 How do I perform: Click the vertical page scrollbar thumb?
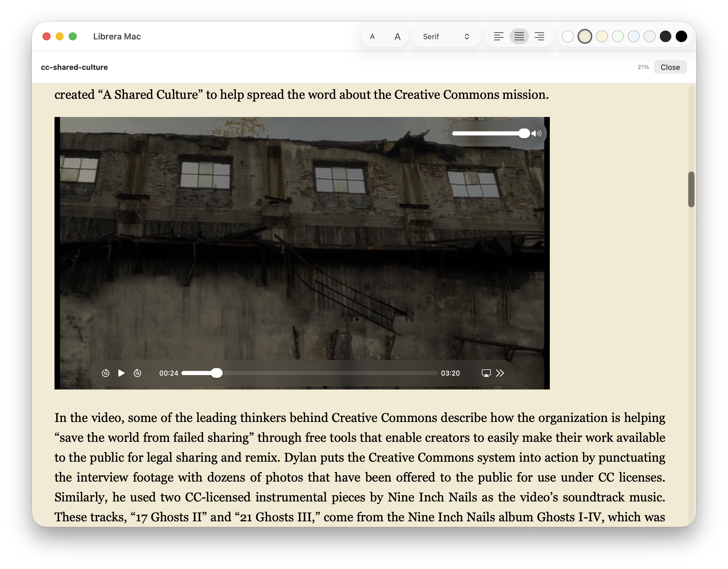click(x=691, y=189)
